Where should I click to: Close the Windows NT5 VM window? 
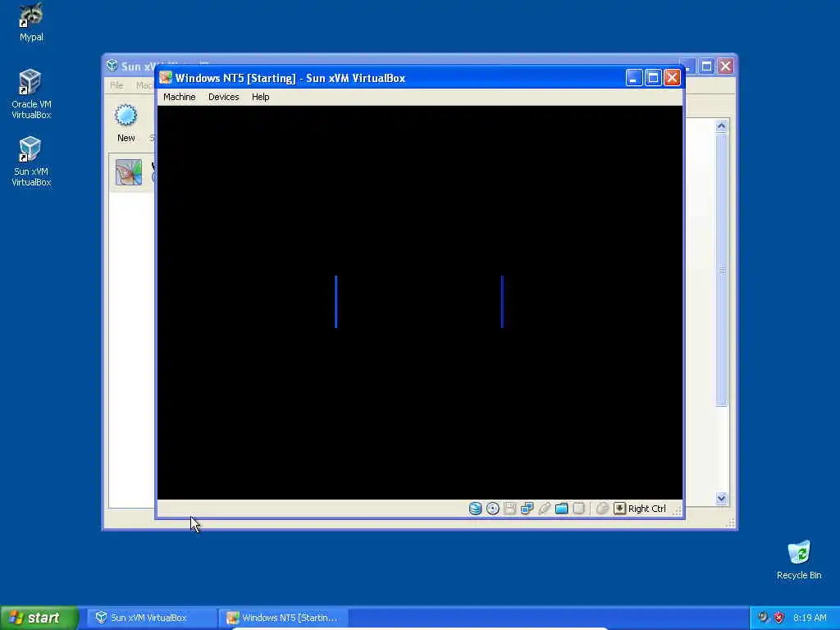pyautogui.click(x=672, y=78)
